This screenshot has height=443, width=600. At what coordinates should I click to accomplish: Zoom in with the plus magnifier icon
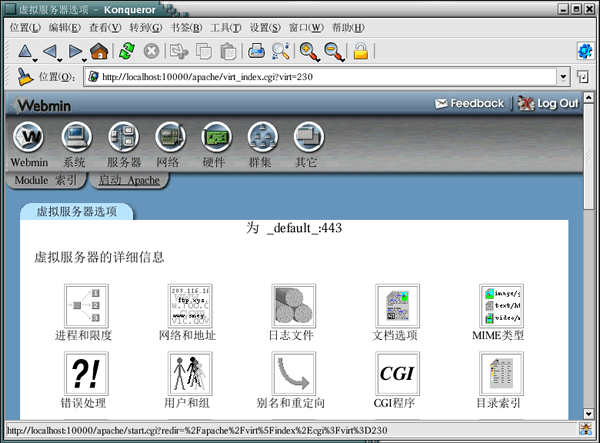point(309,52)
